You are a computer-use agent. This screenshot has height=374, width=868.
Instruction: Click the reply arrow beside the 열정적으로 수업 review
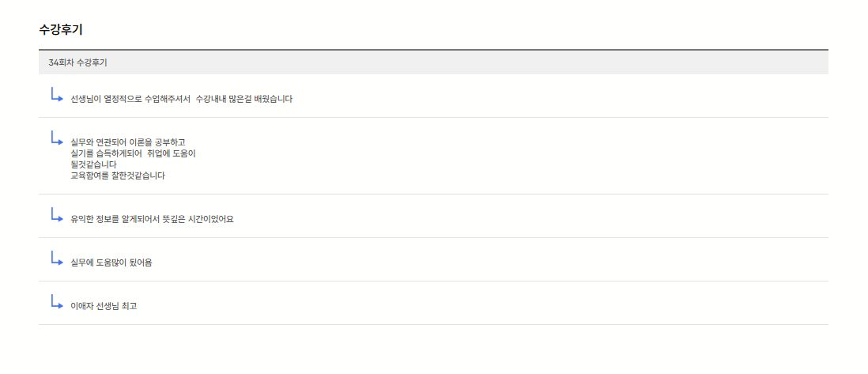57,95
